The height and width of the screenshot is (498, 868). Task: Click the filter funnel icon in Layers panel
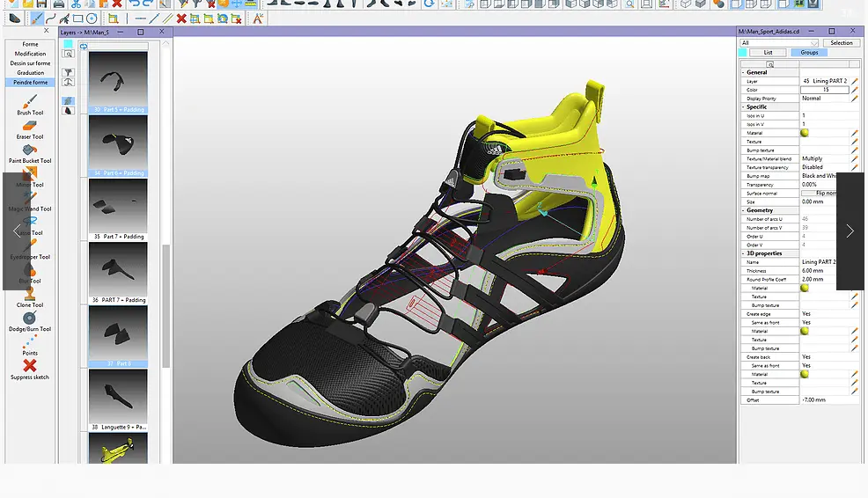[x=69, y=73]
